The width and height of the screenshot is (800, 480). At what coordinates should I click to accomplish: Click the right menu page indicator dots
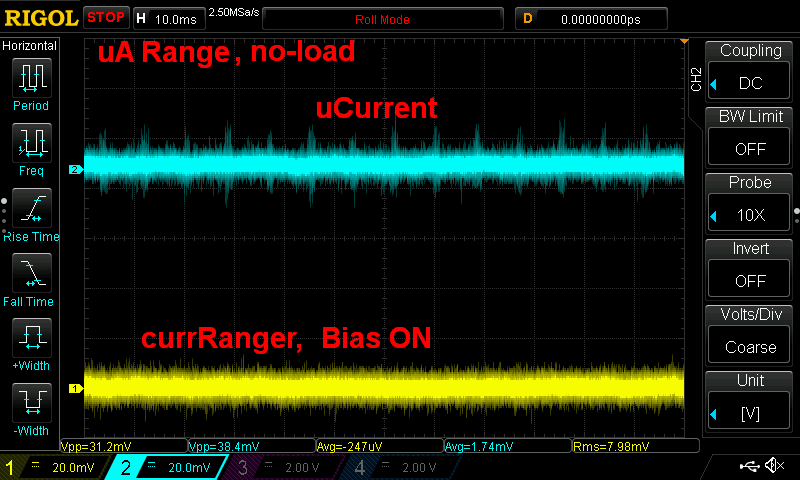point(797,216)
